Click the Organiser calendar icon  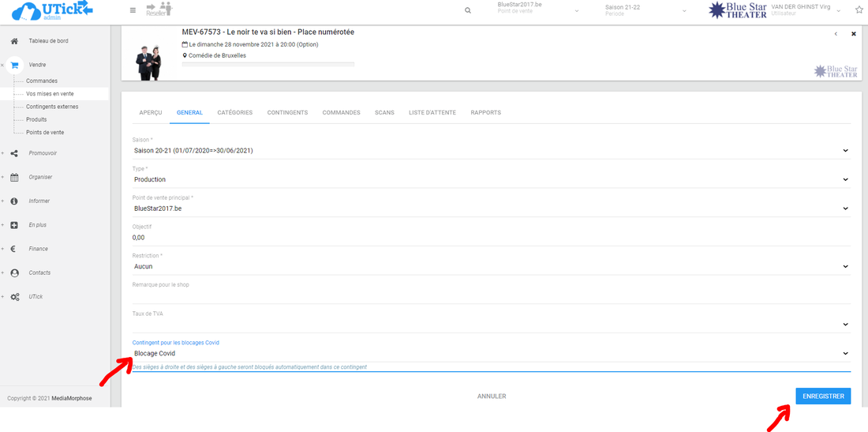14,177
